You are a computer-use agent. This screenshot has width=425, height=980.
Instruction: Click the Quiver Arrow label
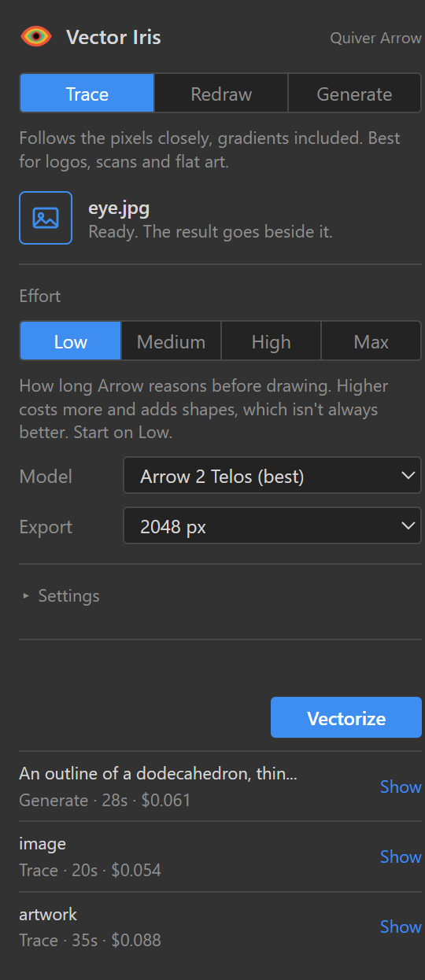375,38
